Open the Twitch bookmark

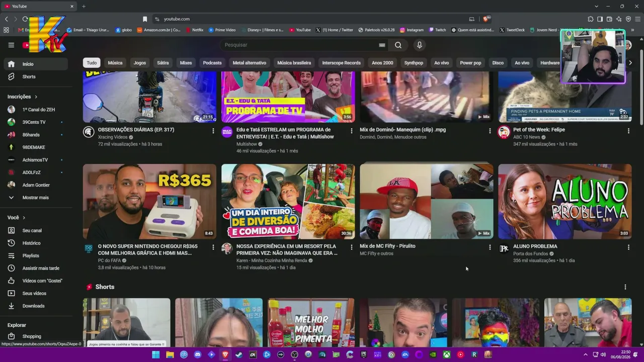[x=437, y=30]
